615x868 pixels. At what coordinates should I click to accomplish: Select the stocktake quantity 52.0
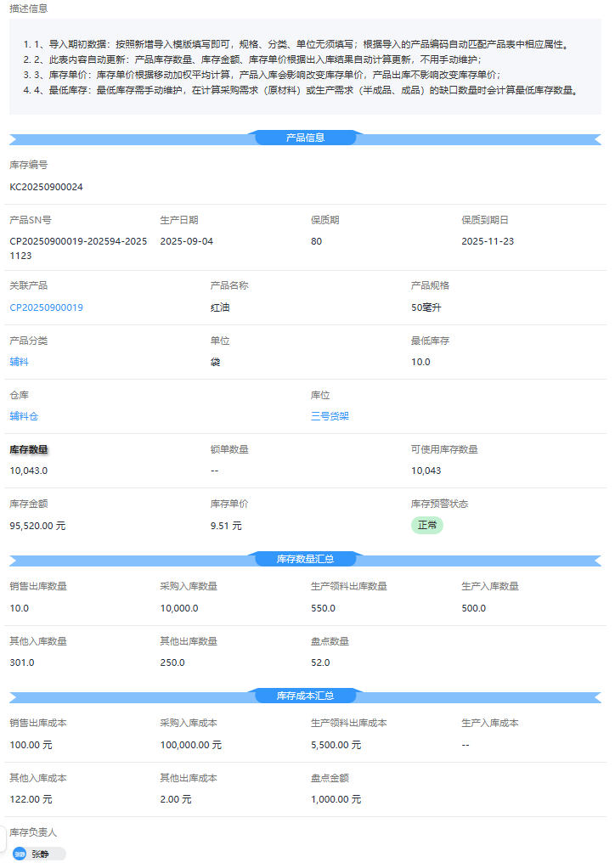[320, 662]
